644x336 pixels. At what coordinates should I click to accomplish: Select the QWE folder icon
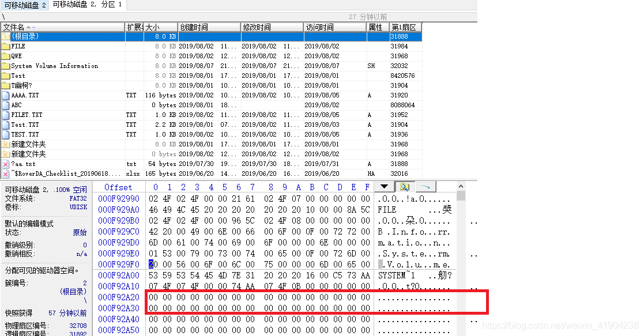pyautogui.click(x=6, y=56)
